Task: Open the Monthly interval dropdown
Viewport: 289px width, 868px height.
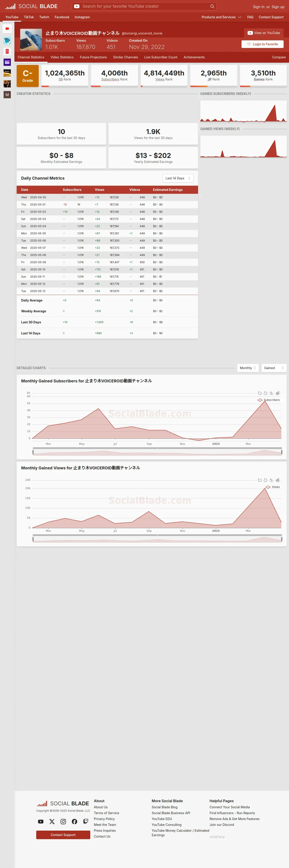Action: (248, 368)
